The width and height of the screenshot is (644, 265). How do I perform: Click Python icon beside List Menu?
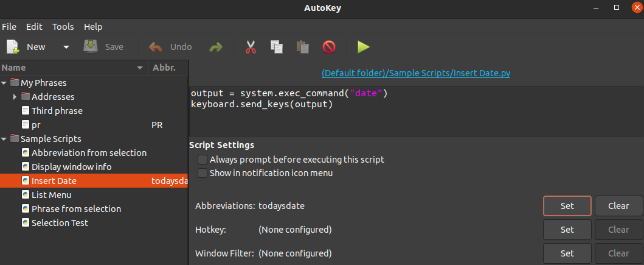click(26, 194)
